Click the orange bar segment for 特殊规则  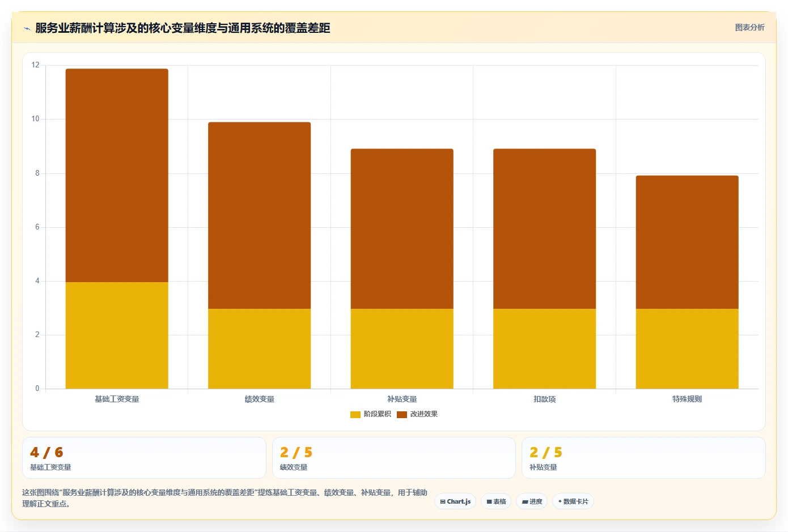coord(687,242)
